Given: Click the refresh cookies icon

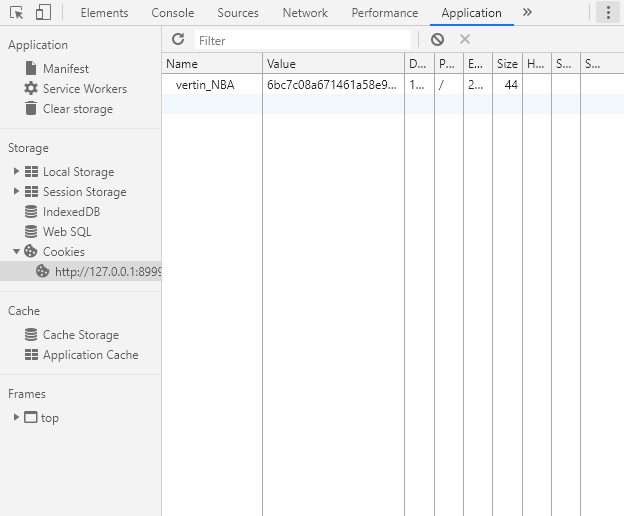Looking at the screenshot, I should pos(178,39).
